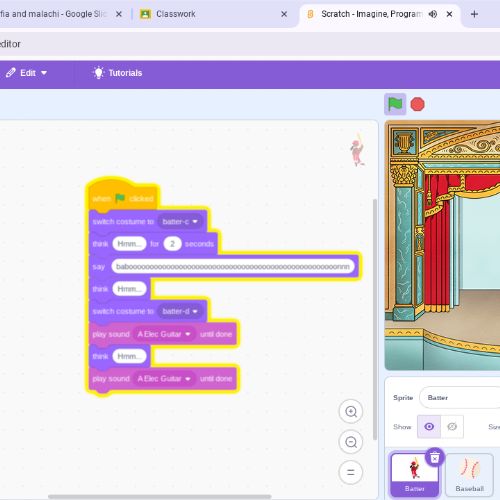Expand the batter-d costume dropdown
The image size is (500, 500).
click(180, 311)
